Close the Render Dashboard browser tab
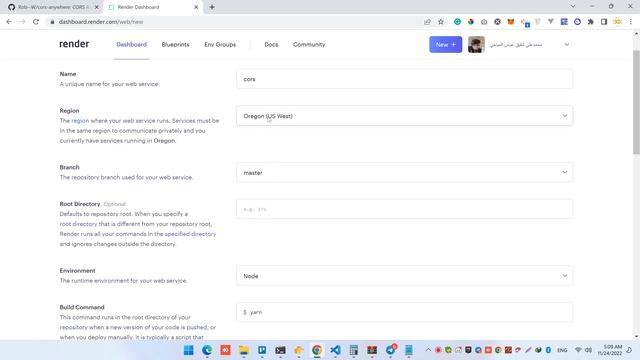Screen dimensions: 640x360 pyautogui.click(x=196, y=7)
